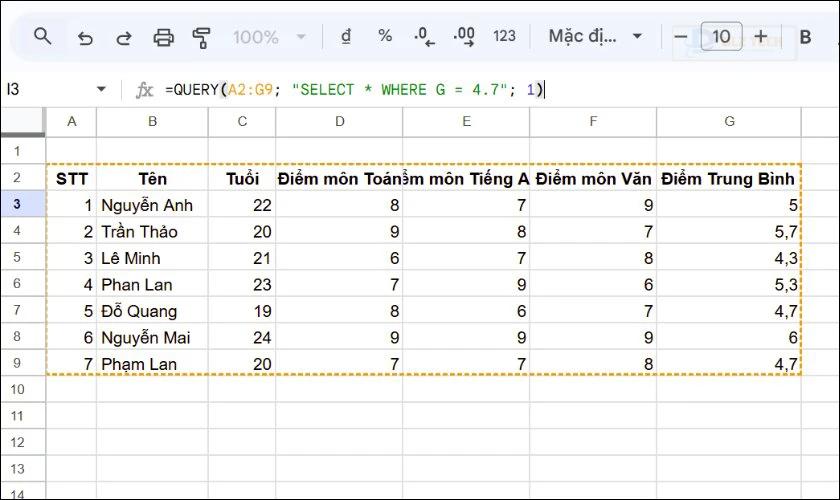840x500 pixels.
Task: Select the cell Nguyễn Mai
Action: (x=152, y=337)
